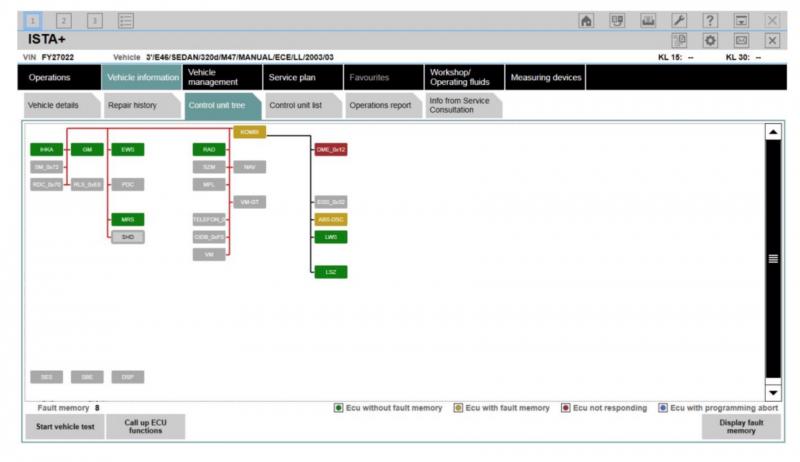The height and width of the screenshot is (462, 800).
Task: Click green 'Ecu without fault memory' legend marker
Action: pyautogui.click(x=338, y=408)
